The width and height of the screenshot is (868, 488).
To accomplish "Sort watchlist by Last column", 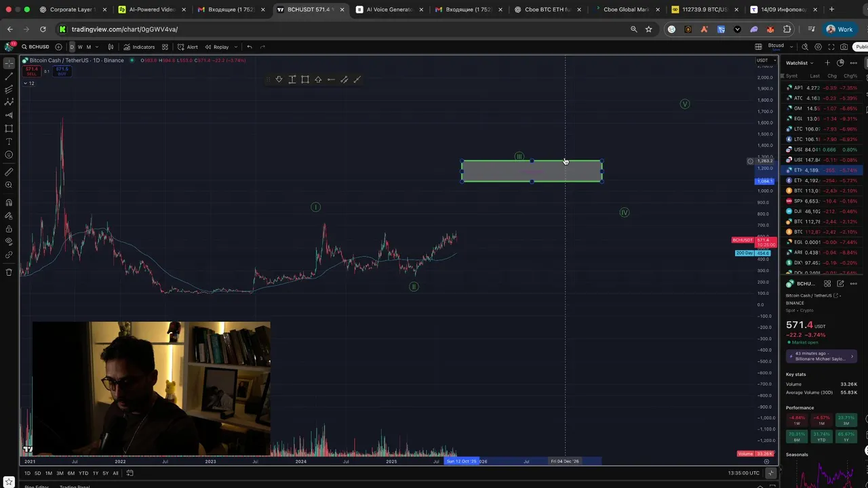I will click(x=814, y=76).
